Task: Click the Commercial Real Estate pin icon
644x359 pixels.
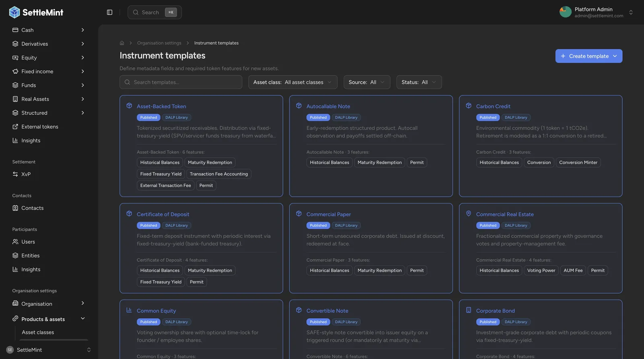Action: (469, 214)
